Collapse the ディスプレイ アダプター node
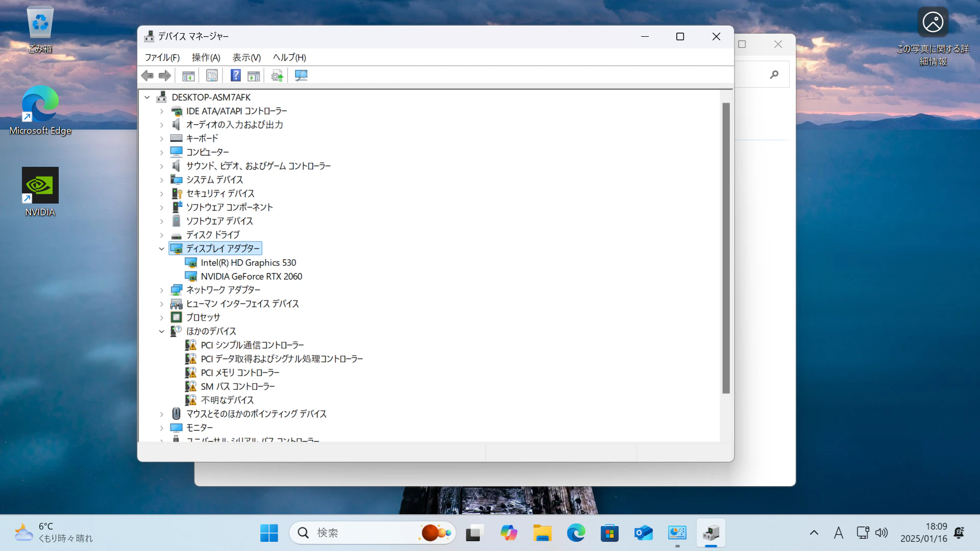Viewport: 980px width, 551px height. click(162, 249)
